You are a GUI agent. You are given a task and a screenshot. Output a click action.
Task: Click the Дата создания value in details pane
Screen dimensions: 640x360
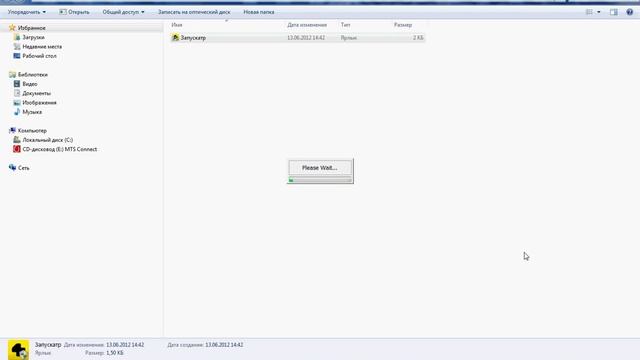tap(224, 345)
